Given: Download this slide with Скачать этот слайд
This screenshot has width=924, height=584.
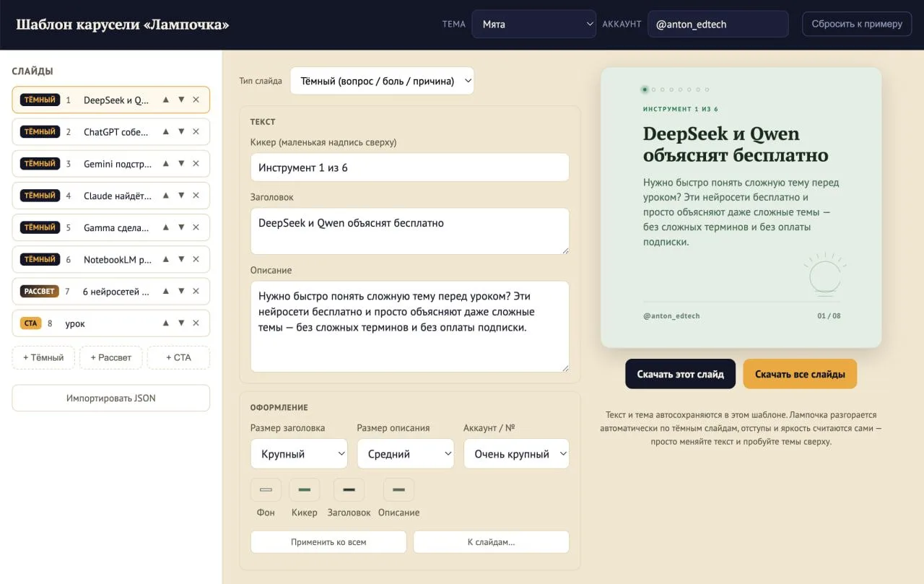Looking at the screenshot, I should [680, 374].
